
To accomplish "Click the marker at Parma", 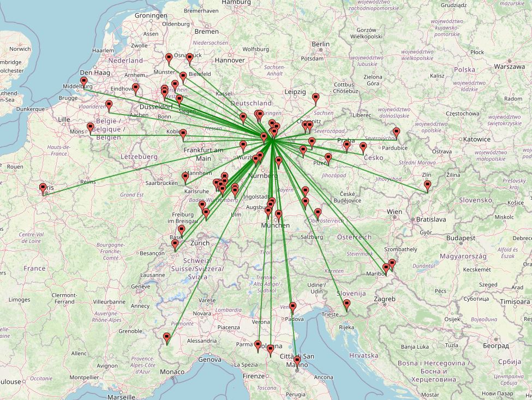I will 258,345.
